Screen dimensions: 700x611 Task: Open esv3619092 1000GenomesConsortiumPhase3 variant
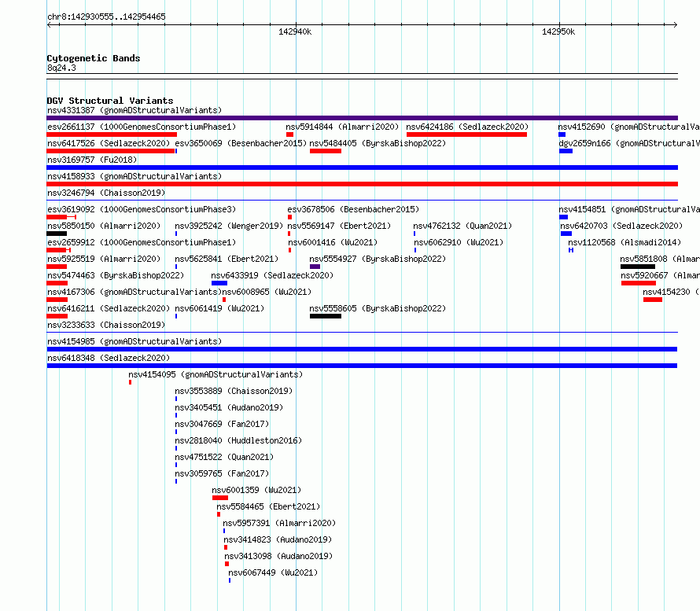(x=142, y=209)
